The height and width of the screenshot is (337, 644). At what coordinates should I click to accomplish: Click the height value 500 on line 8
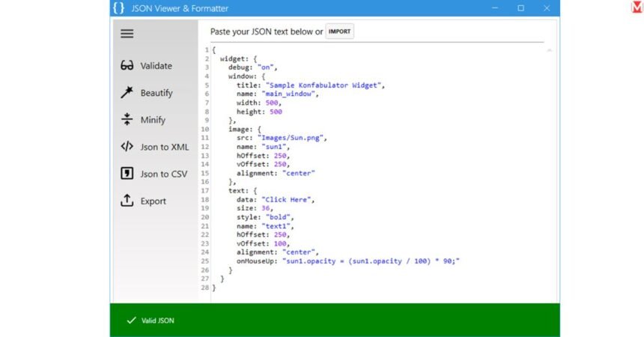(x=276, y=112)
